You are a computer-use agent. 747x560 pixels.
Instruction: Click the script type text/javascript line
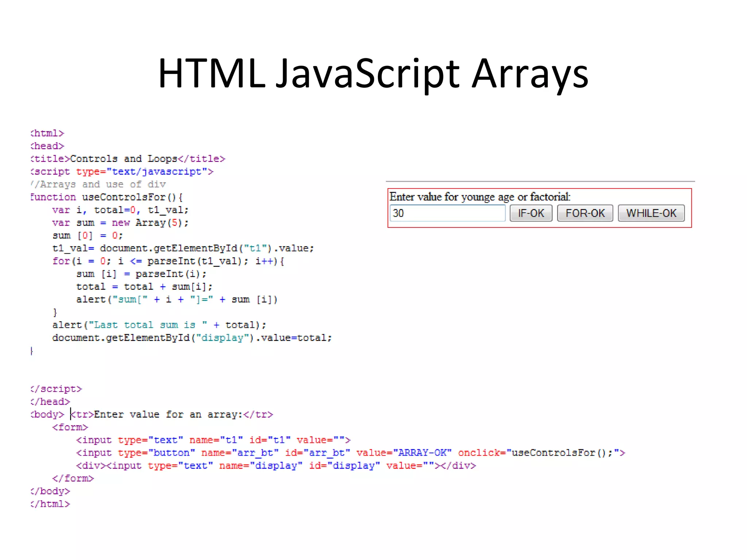[122, 172]
